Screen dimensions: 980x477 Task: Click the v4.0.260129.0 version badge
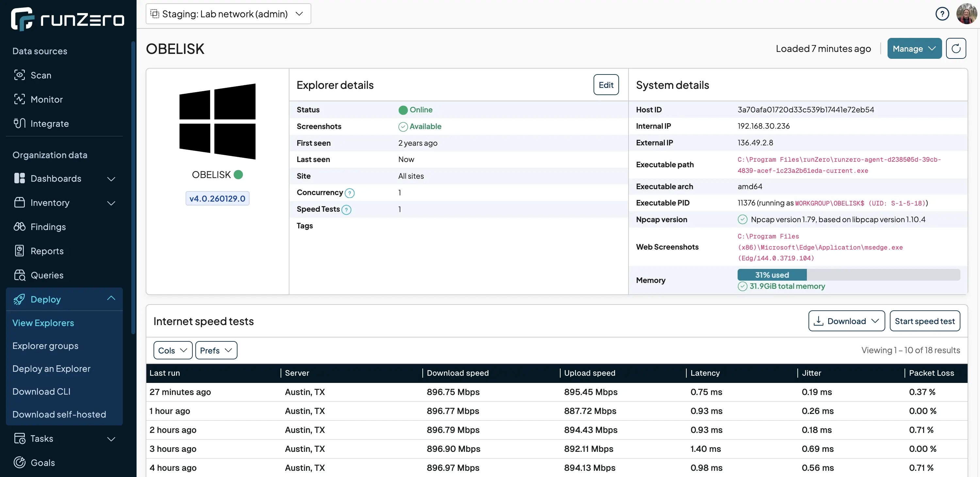click(x=217, y=198)
